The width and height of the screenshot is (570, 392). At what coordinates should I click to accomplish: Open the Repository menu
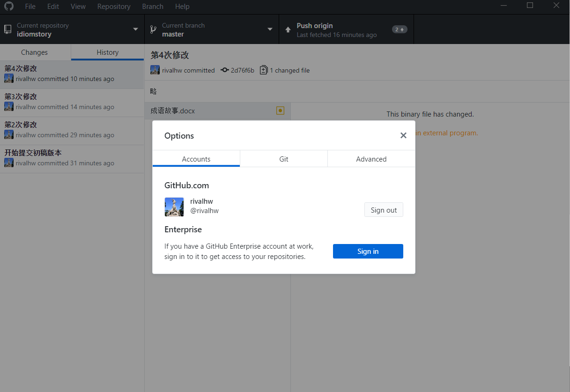(114, 7)
